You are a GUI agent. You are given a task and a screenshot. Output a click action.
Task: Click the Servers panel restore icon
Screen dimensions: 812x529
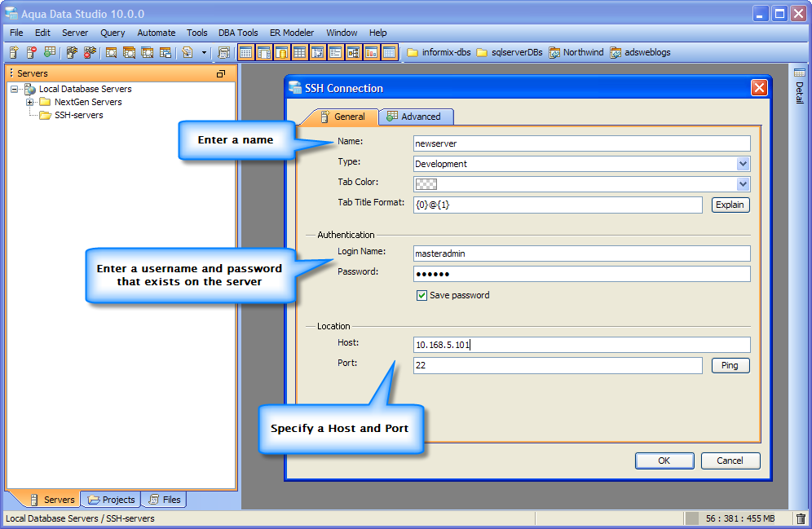(x=221, y=74)
